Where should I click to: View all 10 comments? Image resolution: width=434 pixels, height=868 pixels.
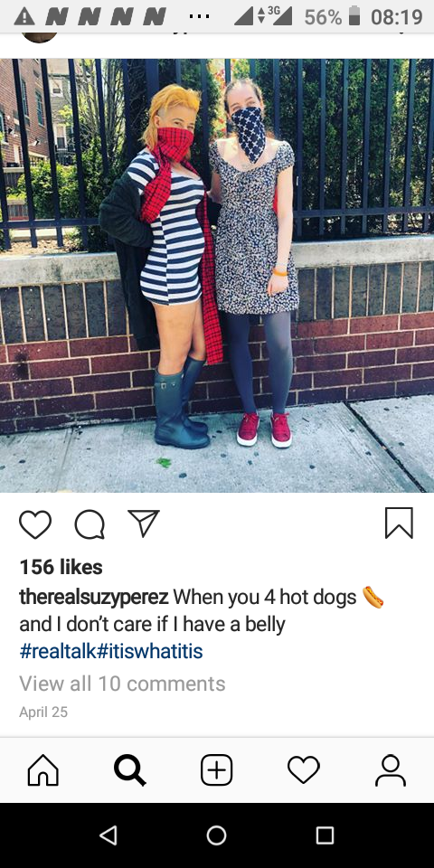tap(122, 684)
